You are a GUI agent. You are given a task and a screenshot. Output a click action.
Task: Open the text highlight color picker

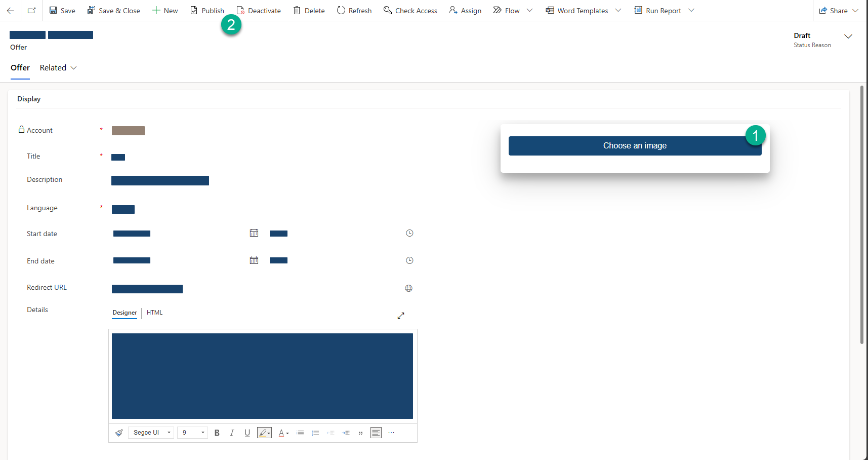coord(264,433)
